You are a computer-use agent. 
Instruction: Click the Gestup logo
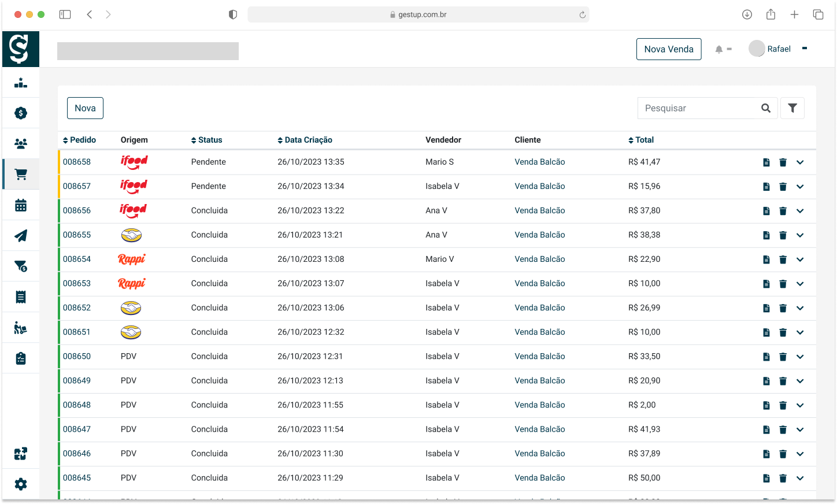[x=21, y=49]
